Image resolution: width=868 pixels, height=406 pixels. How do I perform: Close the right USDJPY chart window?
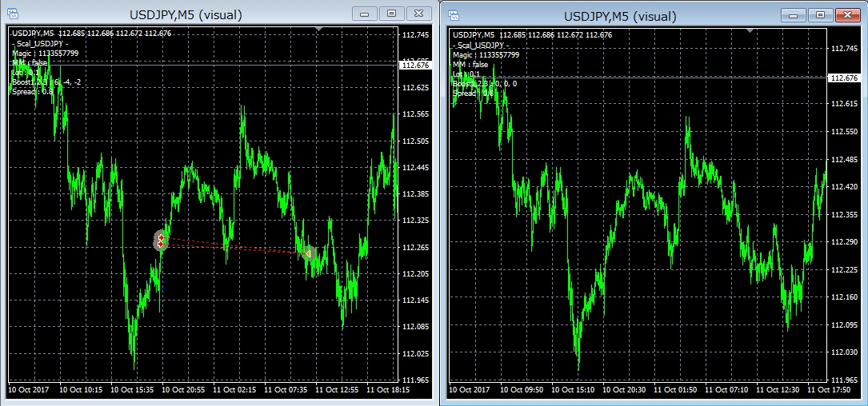(846, 14)
